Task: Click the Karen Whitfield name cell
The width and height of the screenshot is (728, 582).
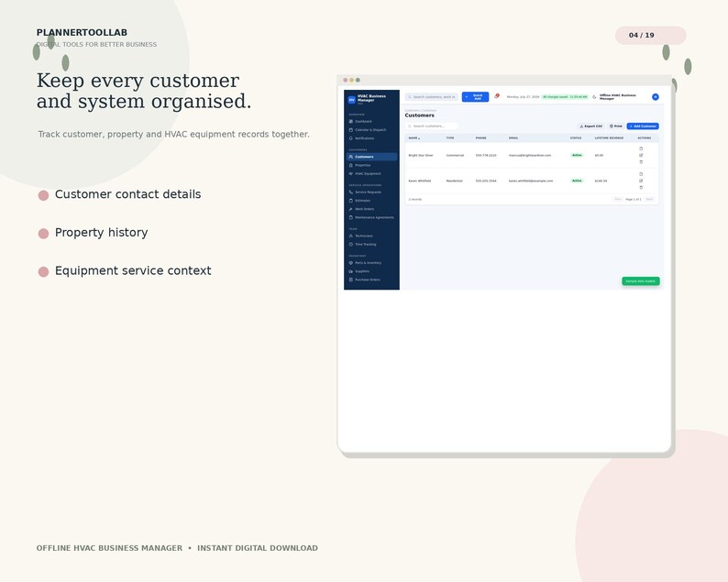Action: coord(420,181)
